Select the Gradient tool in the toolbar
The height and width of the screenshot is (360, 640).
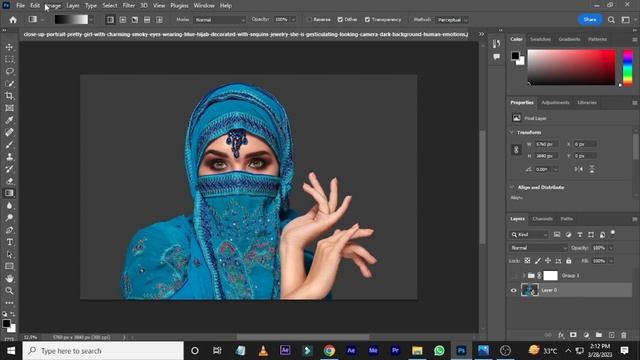(9, 193)
